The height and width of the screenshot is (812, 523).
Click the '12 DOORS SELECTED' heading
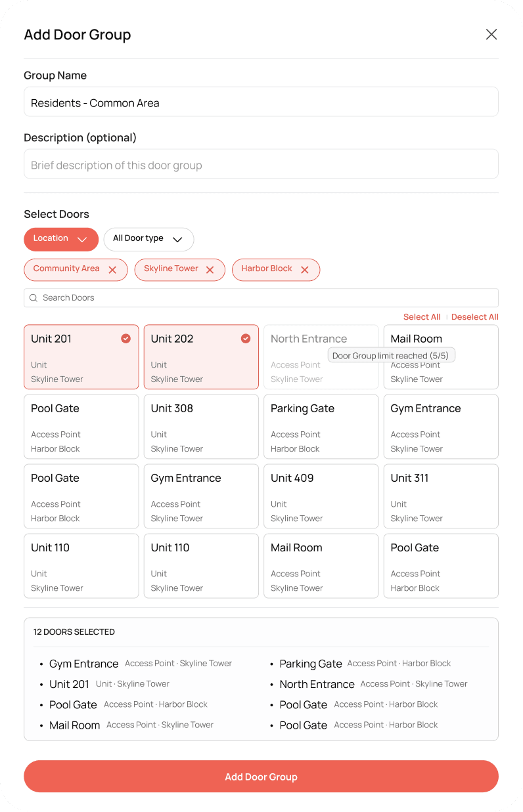pyautogui.click(x=74, y=632)
